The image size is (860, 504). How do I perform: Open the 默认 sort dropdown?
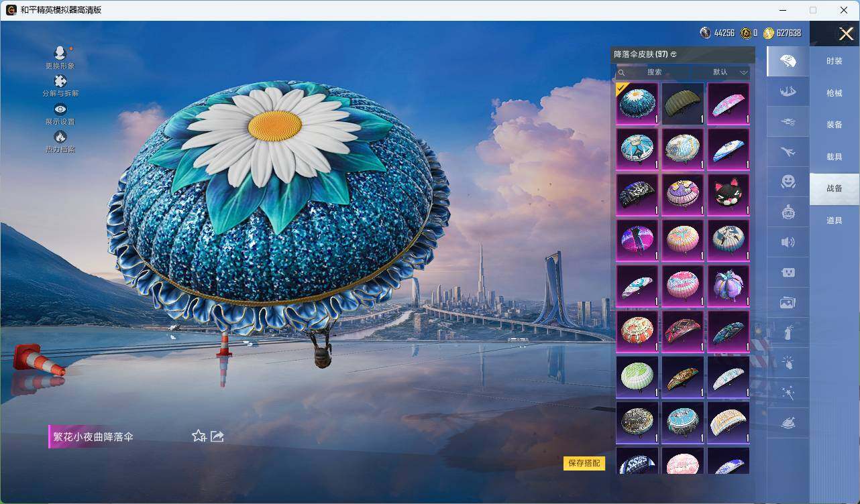click(x=721, y=72)
